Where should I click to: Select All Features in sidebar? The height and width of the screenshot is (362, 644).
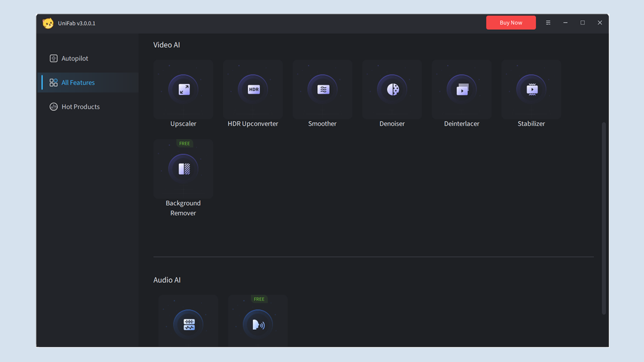point(78,83)
